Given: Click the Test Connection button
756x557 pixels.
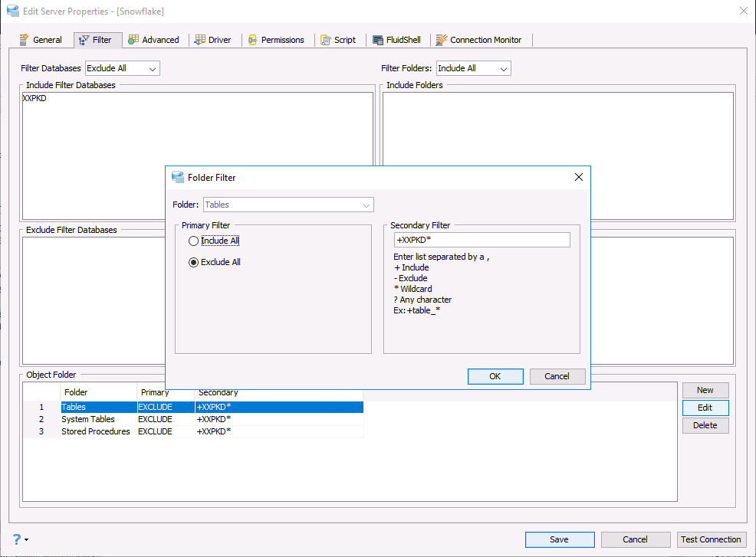Looking at the screenshot, I should point(711,539).
